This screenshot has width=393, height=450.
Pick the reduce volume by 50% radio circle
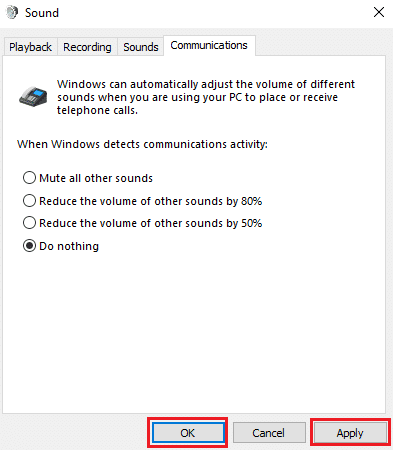[29, 223]
